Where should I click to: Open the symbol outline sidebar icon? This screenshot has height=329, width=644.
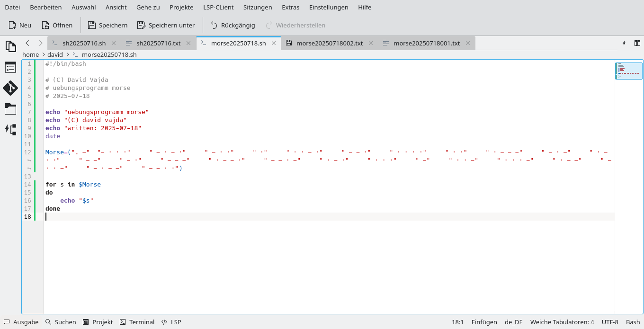[x=10, y=67]
